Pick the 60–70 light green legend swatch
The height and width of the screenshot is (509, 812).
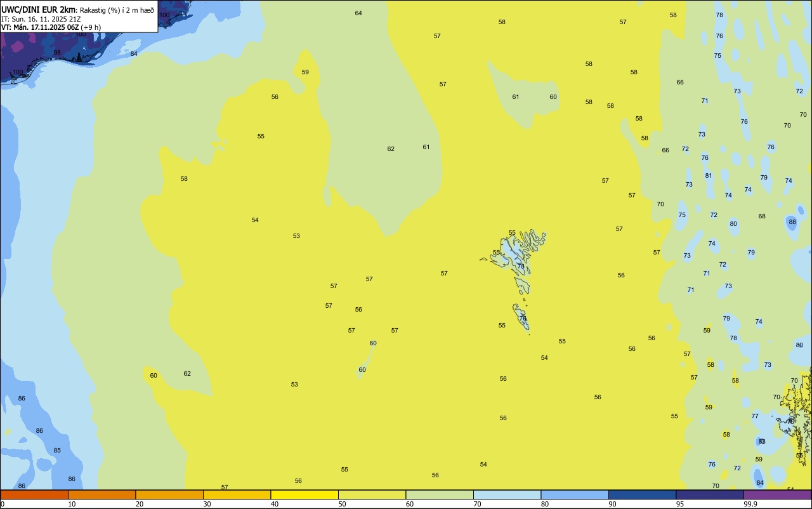[440, 494]
